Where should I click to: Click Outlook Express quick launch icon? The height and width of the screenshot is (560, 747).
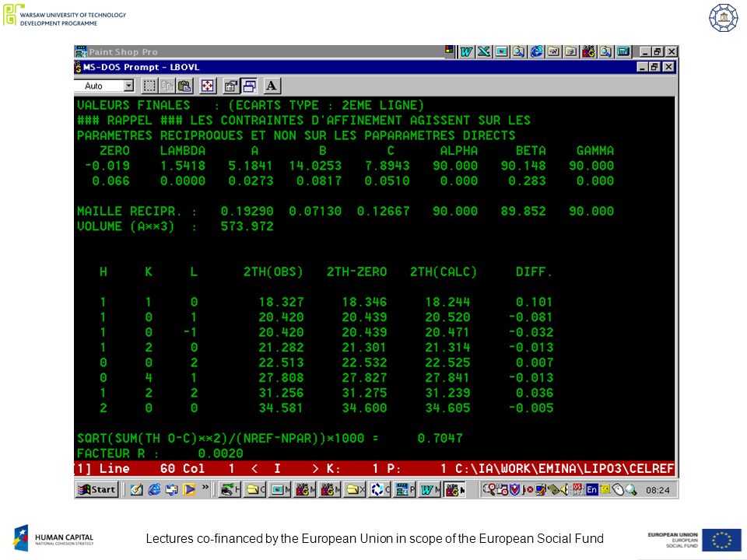point(171,489)
